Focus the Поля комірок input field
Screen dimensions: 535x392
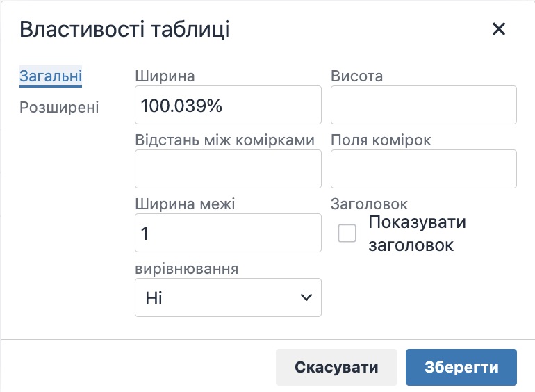point(424,169)
